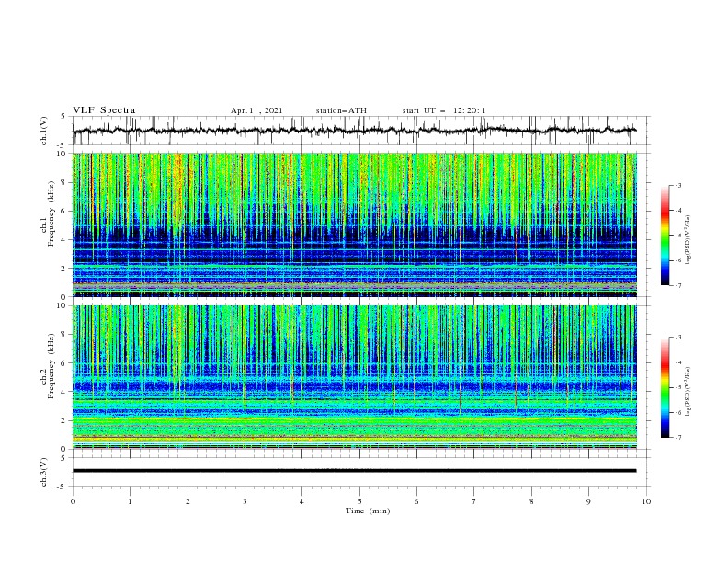The height and width of the screenshot is (563, 728).
Task: Select the ch.1 PSD color scale bar
Action: point(665,236)
